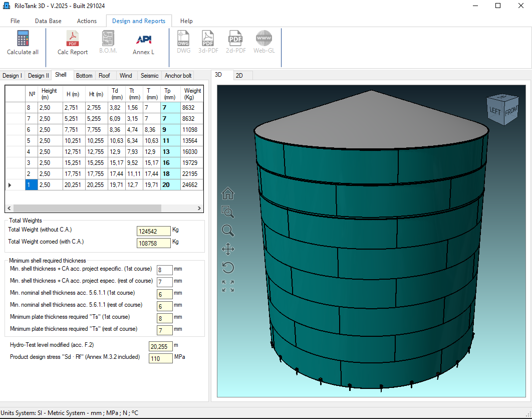Open the Data Base menu
This screenshot has width=532, height=419.
(x=48, y=21)
